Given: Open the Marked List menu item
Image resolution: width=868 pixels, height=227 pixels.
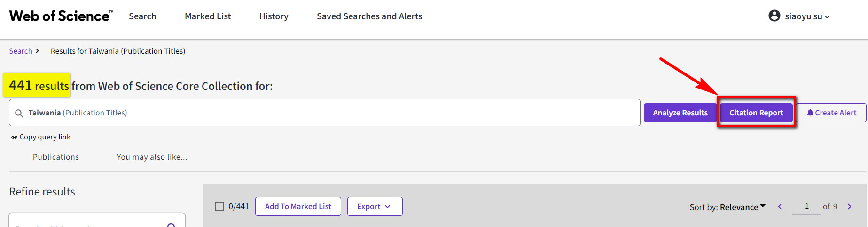Looking at the screenshot, I should tap(208, 16).
